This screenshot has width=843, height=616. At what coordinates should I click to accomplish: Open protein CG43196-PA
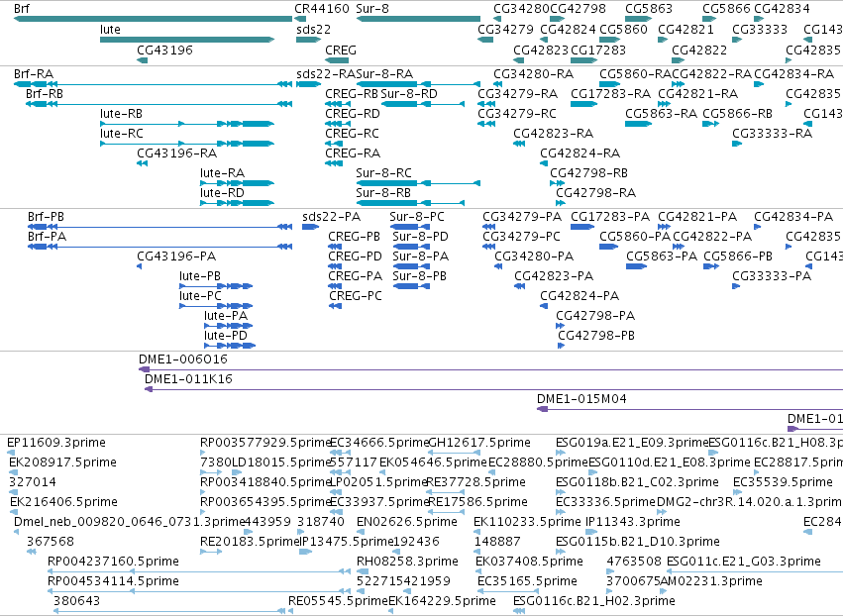click(140, 266)
